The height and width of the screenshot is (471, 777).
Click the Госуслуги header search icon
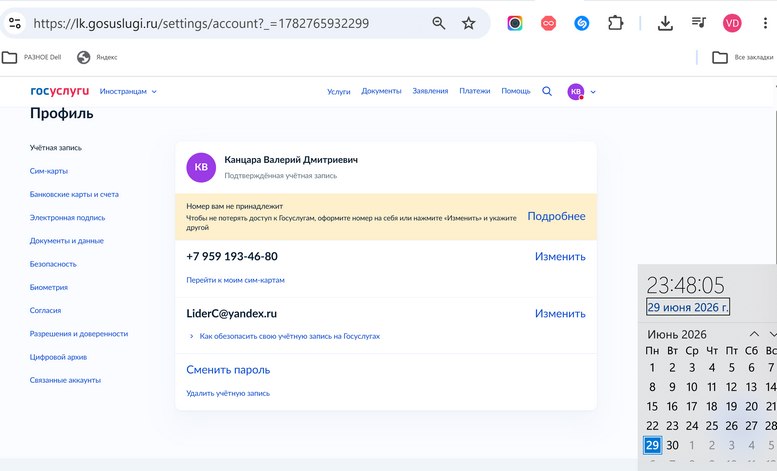547,91
